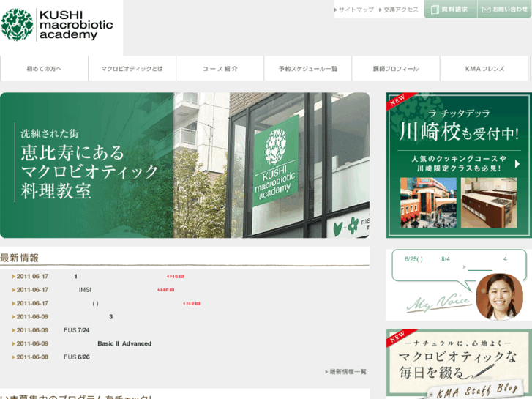532x399 pixels.
Task: Open the 2011-06-09 news entry ending in 3
Action: pos(63,316)
